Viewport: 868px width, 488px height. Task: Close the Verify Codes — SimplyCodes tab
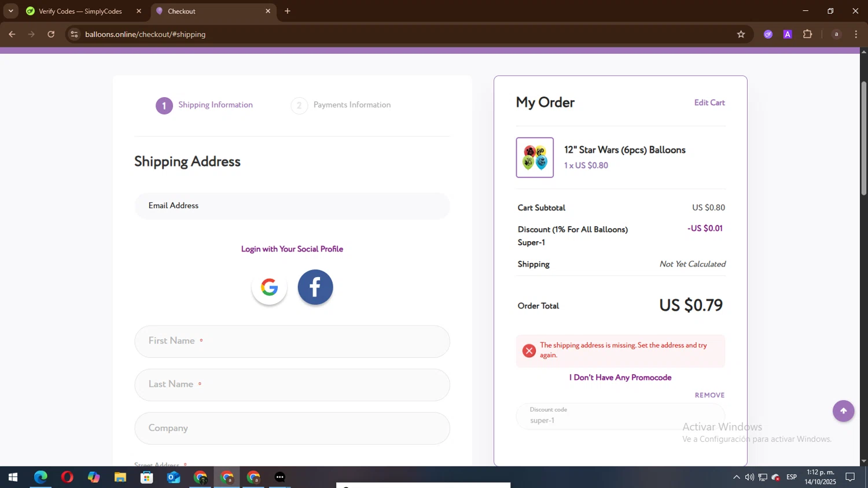tap(139, 11)
